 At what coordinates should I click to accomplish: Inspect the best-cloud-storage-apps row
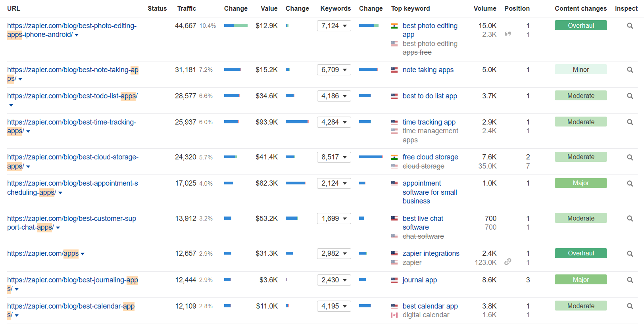[x=630, y=157]
